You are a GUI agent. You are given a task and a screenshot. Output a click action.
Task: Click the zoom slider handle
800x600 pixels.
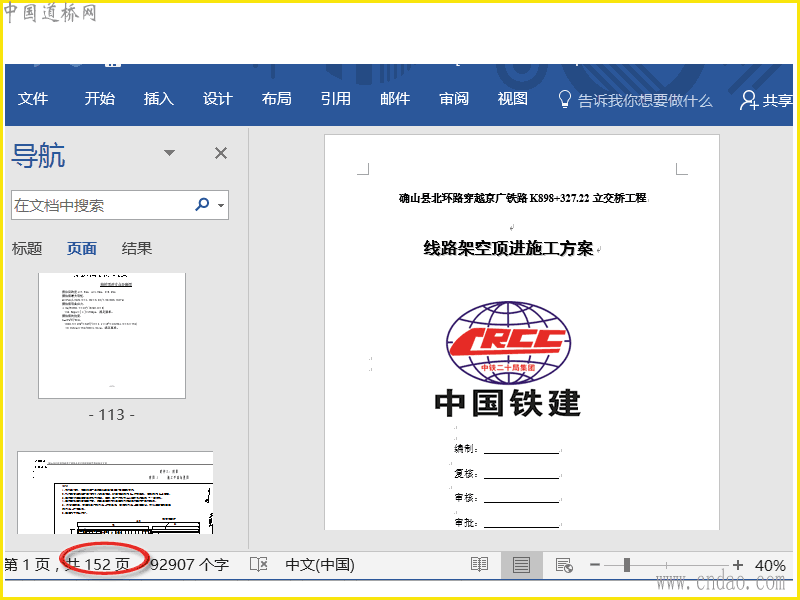click(x=627, y=565)
